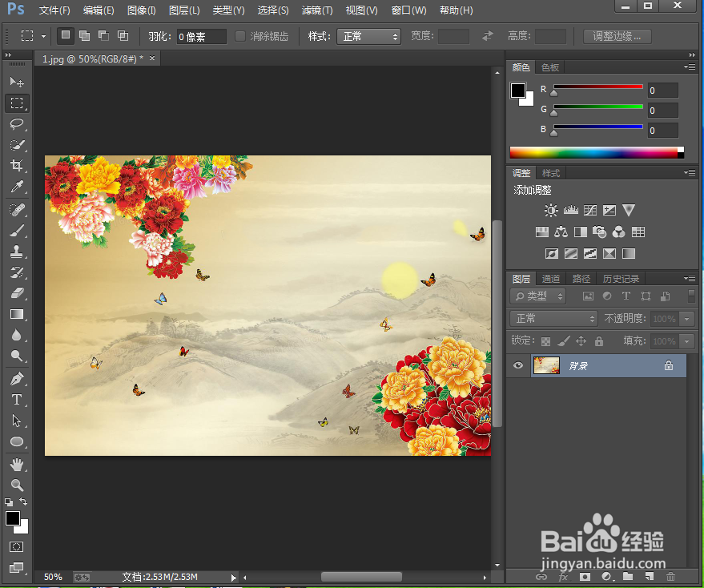Screen dimensions: 704x588
Task: Select the Path Selection tool
Action: 17,421
